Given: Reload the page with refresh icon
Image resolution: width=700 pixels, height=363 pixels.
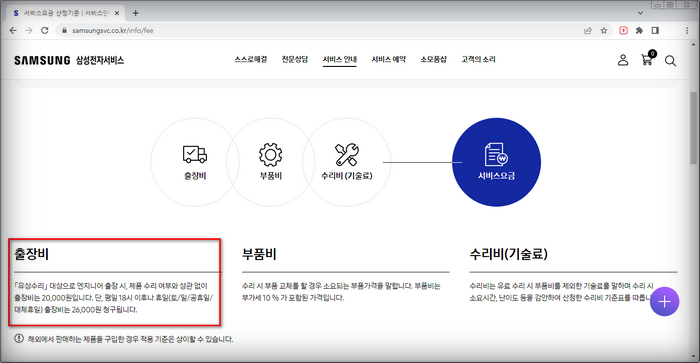Looking at the screenshot, I should pyautogui.click(x=45, y=30).
